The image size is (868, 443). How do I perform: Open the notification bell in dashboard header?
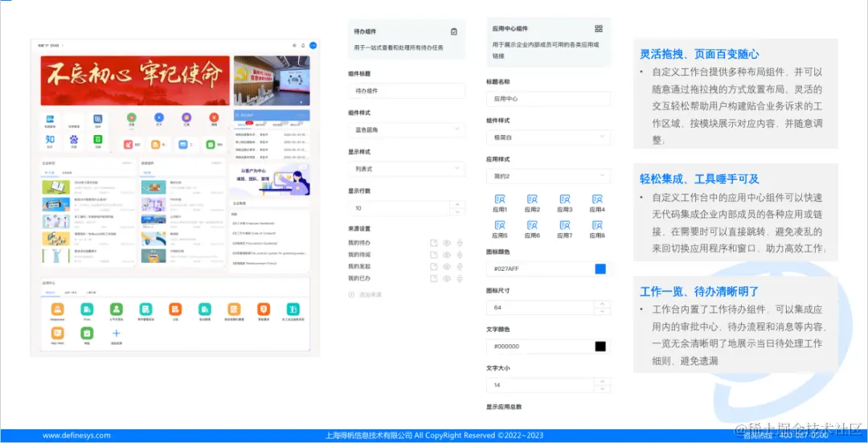(303, 45)
